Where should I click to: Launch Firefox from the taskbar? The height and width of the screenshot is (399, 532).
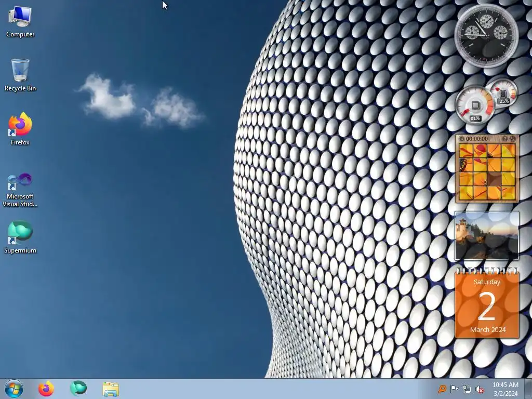(x=46, y=389)
